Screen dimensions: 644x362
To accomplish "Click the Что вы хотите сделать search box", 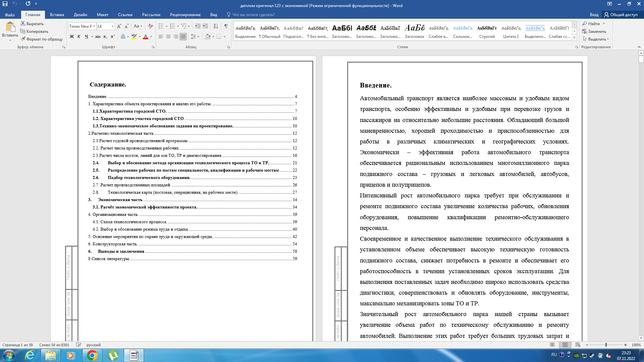I will [254, 15].
